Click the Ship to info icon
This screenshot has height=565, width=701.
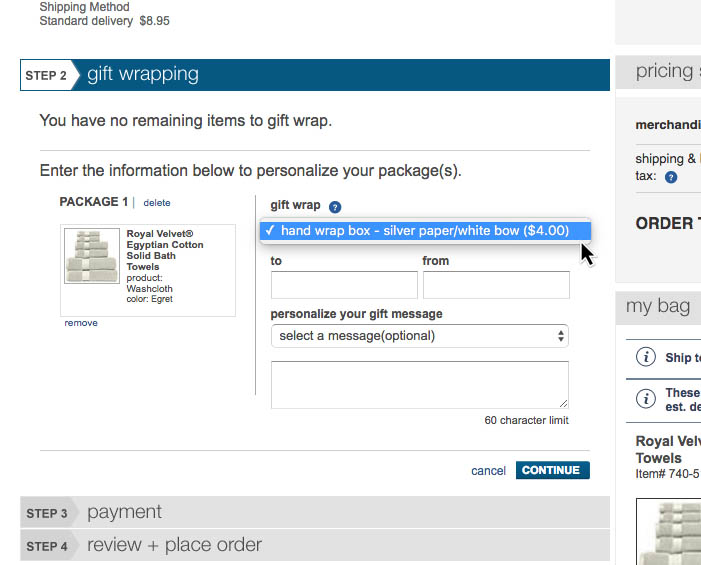click(647, 357)
